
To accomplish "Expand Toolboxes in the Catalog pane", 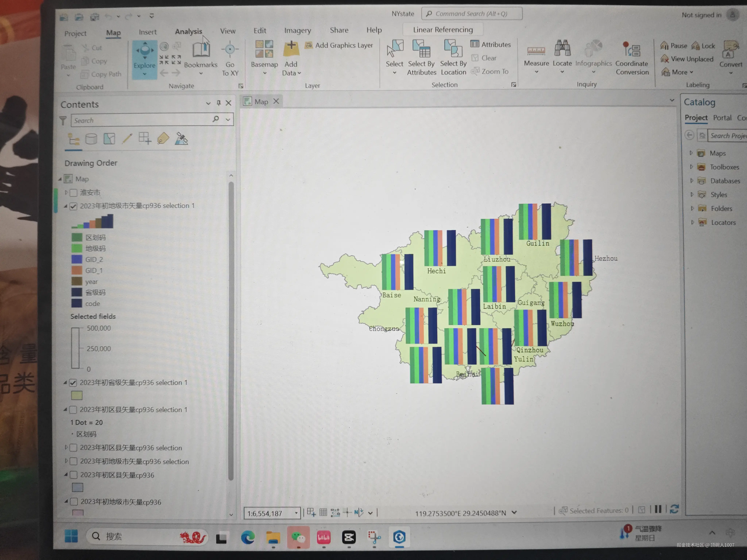I will click(691, 167).
